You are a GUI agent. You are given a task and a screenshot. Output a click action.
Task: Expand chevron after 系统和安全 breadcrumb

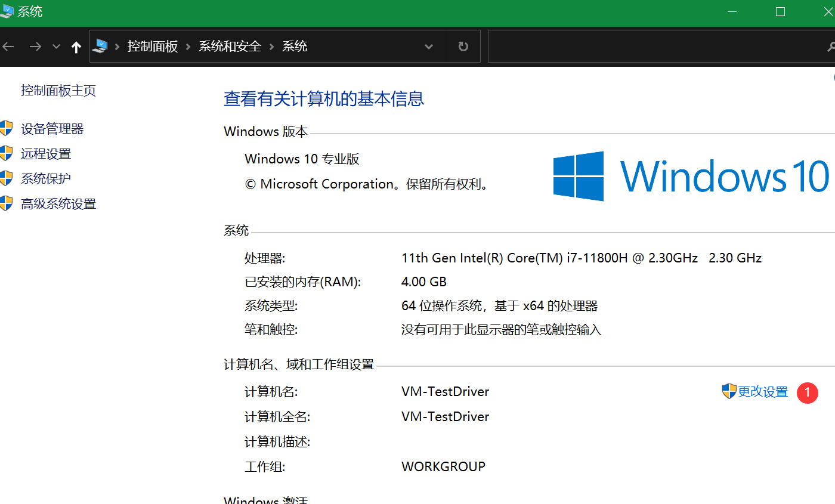(272, 47)
